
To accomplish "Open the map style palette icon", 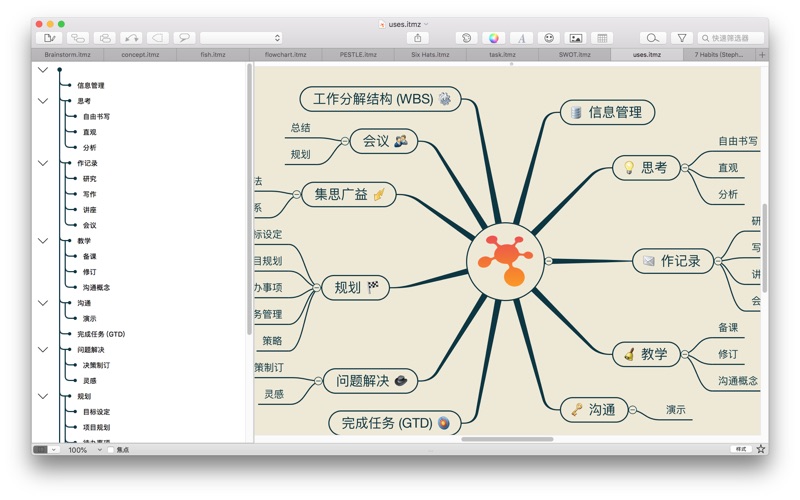I will point(466,38).
